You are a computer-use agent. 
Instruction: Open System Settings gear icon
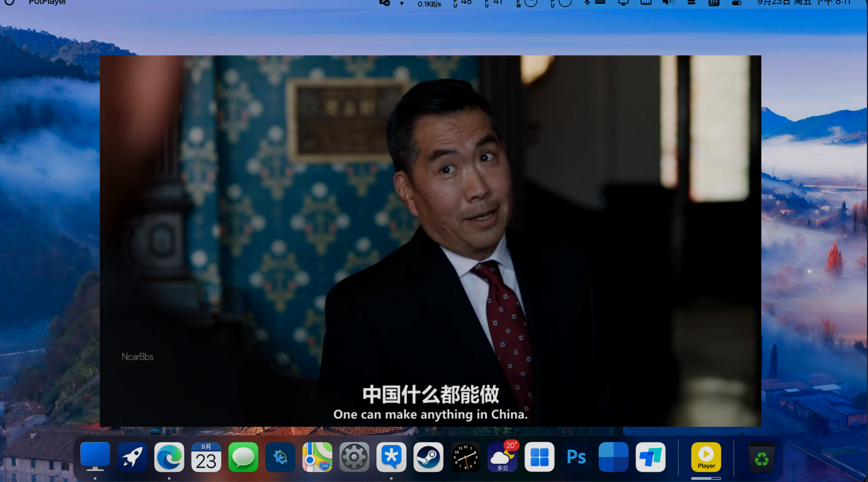pyautogui.click(x=354, y=457)
